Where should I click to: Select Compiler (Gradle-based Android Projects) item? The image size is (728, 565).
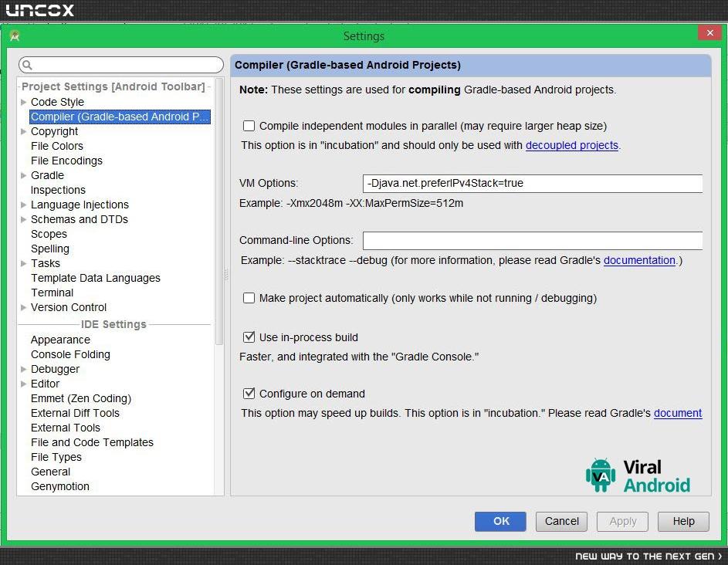[x=120, y=117]
